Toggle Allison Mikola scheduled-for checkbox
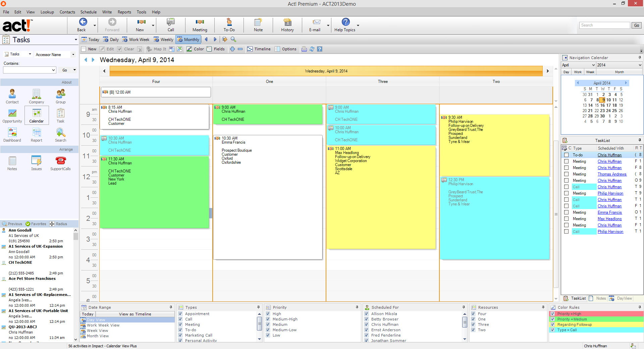Image resolution: width=644 pixels, height=349 pixels. (367, 314)
